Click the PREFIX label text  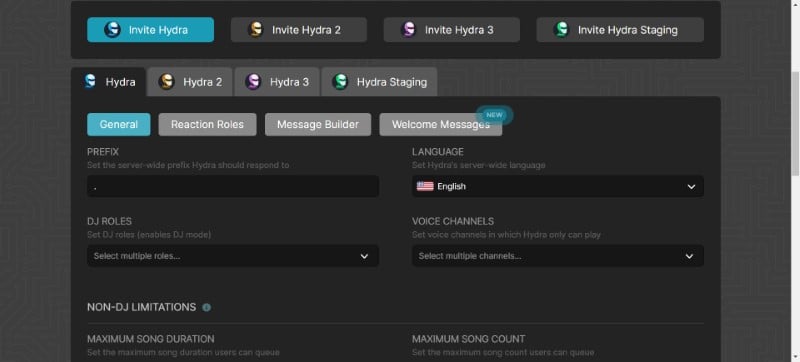tap(103, 152)
